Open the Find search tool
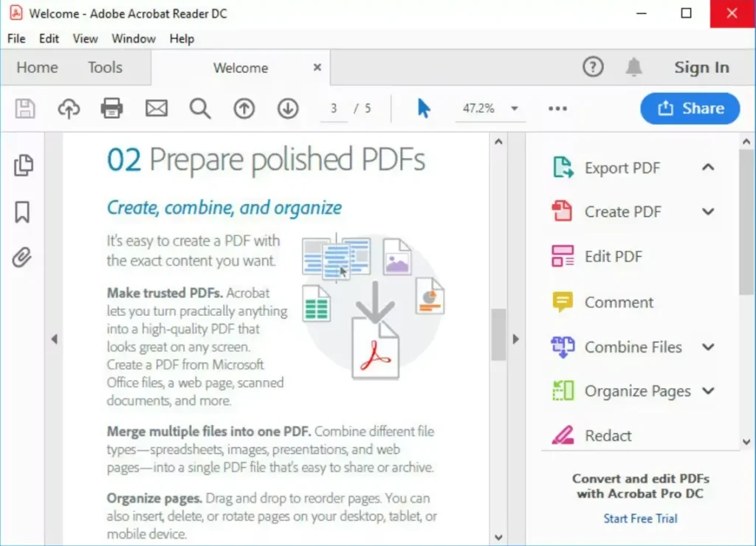 pyautogui.click(x=199, y=108)
